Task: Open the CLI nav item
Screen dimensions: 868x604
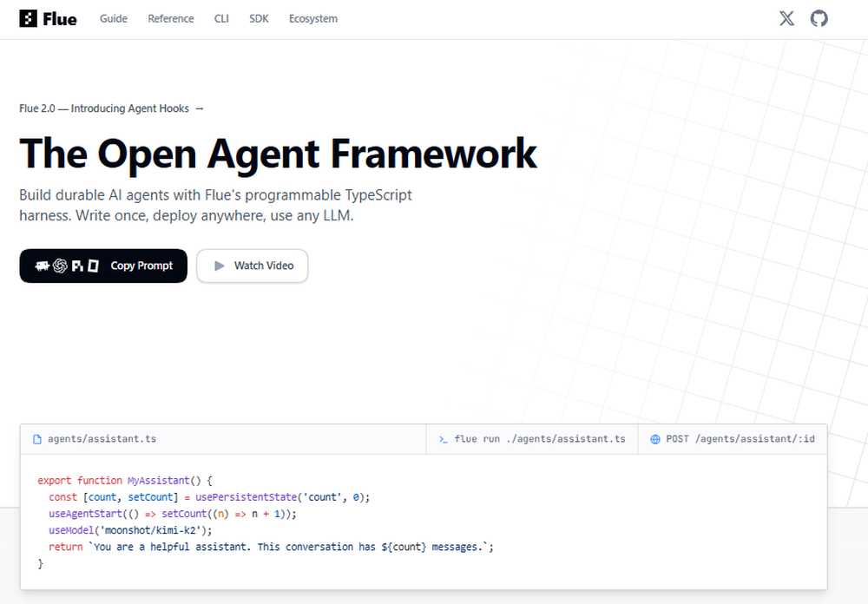Action: 221,19
